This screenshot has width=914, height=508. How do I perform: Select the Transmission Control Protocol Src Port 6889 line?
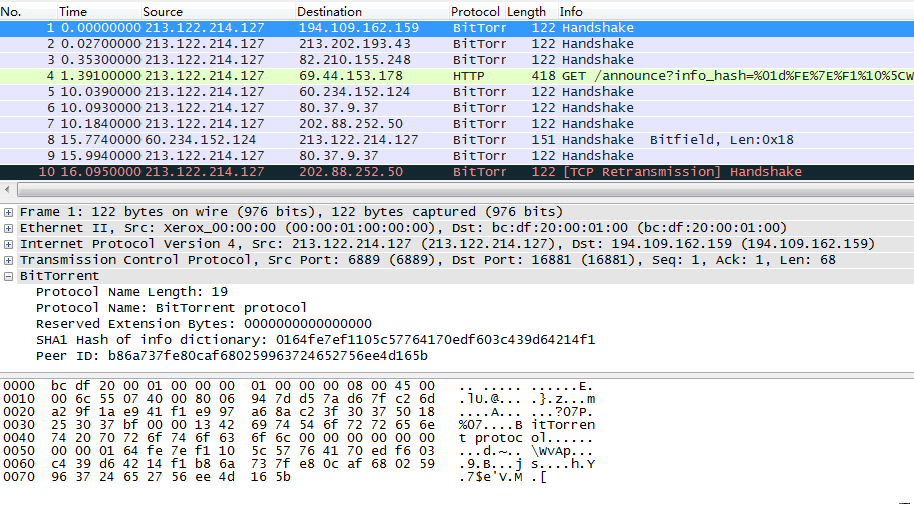(x=427, y=260)
